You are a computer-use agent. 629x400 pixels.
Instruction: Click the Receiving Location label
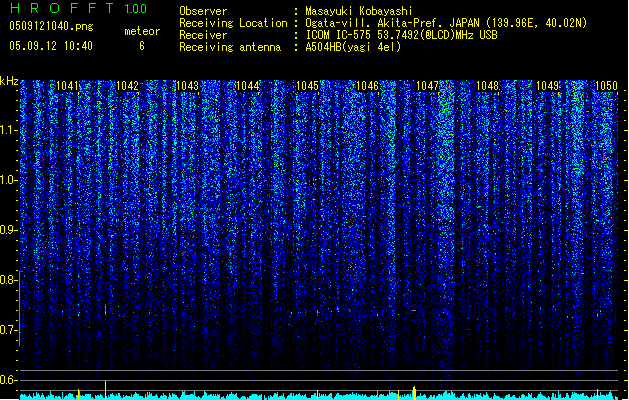pyautogui.click(x=233, y=23)
